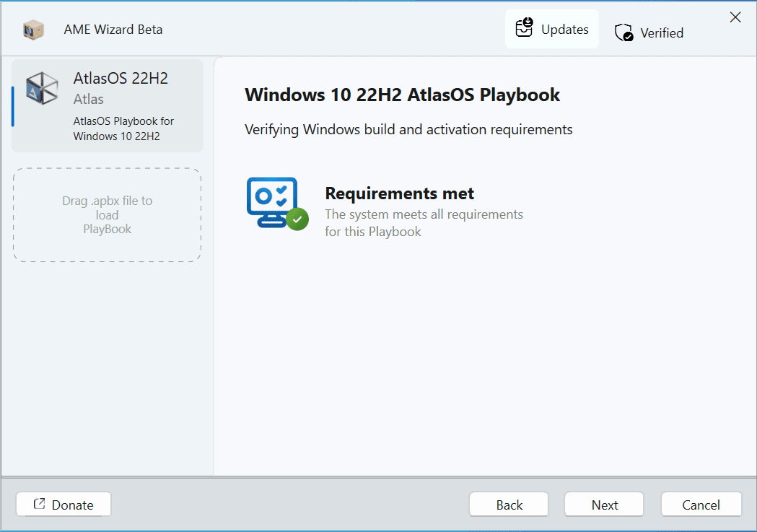Click the AtlasOS cube logo in sidebar
Screen dimensions: 757x532
42,89
